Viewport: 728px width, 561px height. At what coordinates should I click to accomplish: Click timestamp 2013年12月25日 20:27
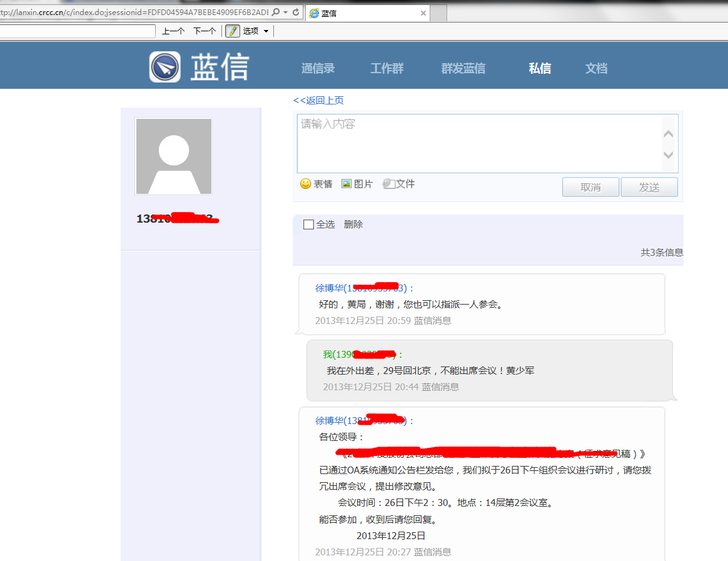pyautogui.click(x=363, y=552)
